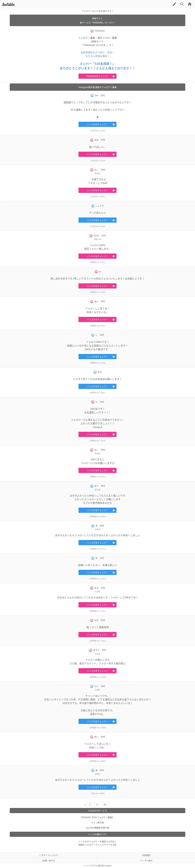Click the smiley avatar icon beside Yuuto
The image size is (195, 868).
91,236
